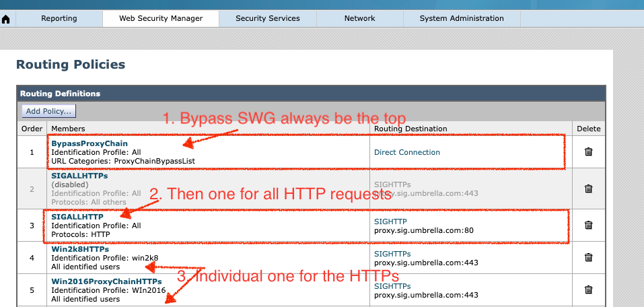Open the Network menu
The image size is (644, 307).
click(360, 18)
